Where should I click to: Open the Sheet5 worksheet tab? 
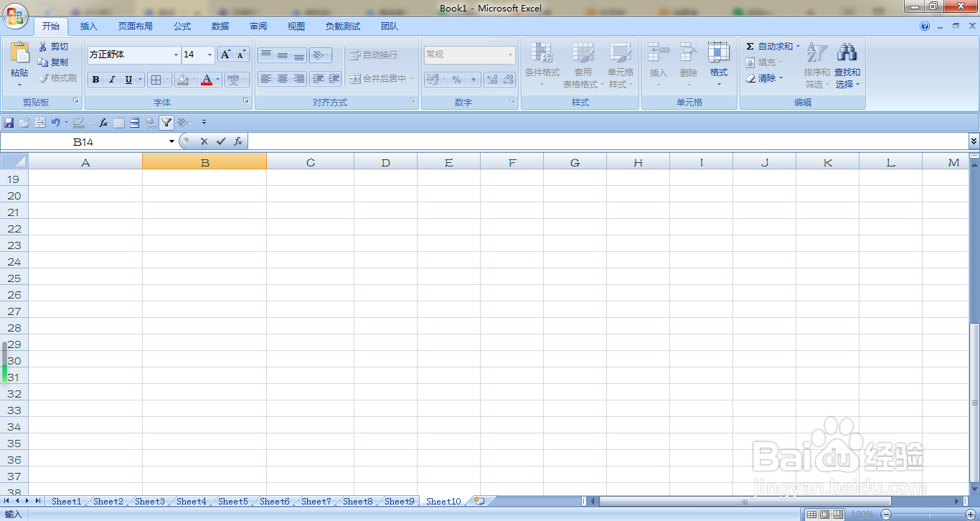click(x=232, y=502)
